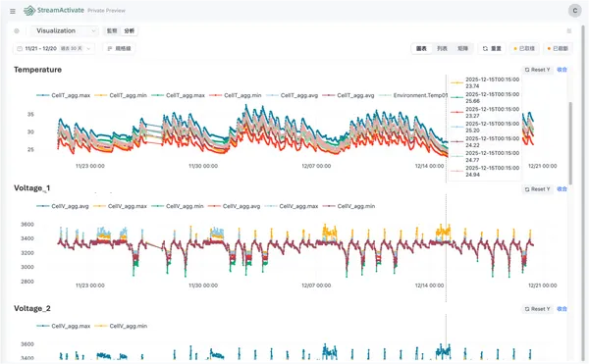Image resolution: width=589 pixels, height=364 pixels.
Task: Collapse the Voltage_1 chart via 收合 link
Action: [x=562, y=189]
